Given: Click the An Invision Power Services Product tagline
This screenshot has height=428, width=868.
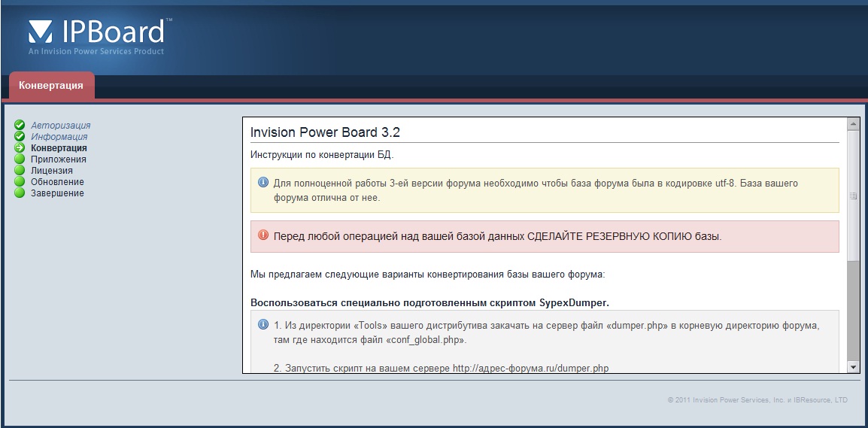Looking at the screenshot, I should [96, 51].
